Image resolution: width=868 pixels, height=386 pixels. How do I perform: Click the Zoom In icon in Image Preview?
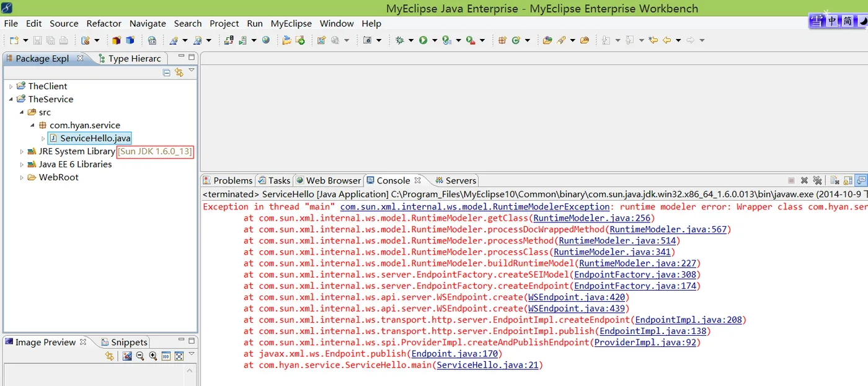point(153,356)
